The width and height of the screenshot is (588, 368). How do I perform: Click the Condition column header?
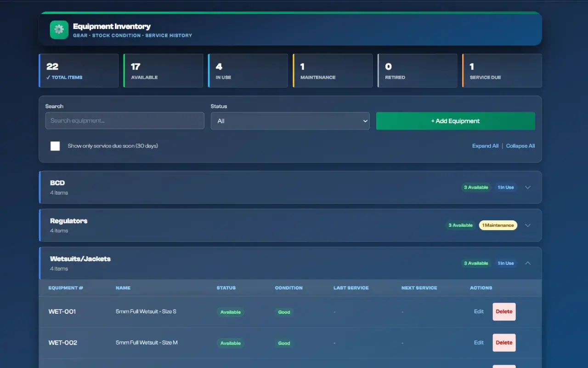coord(288,288)
